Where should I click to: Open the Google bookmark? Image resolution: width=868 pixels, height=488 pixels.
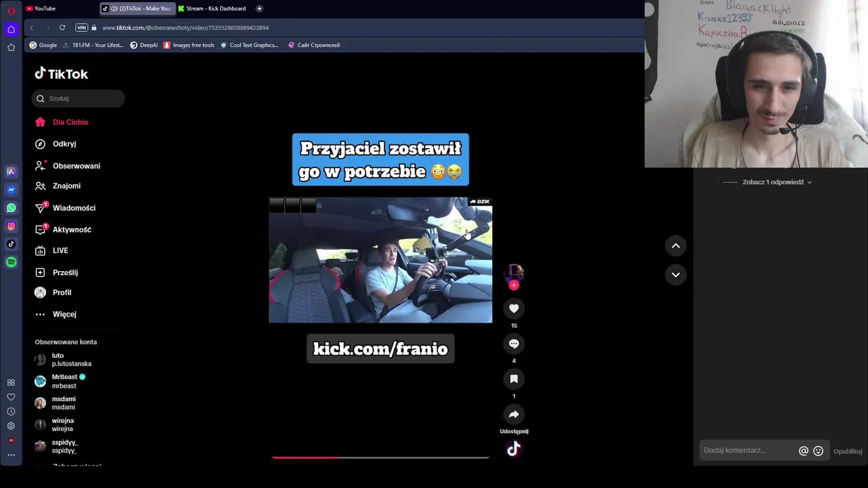coord(43,45)
